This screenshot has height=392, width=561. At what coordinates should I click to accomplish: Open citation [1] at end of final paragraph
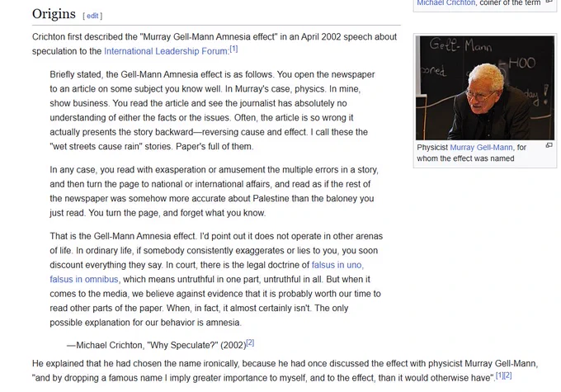pyautogui.click(x=499, y=375)
